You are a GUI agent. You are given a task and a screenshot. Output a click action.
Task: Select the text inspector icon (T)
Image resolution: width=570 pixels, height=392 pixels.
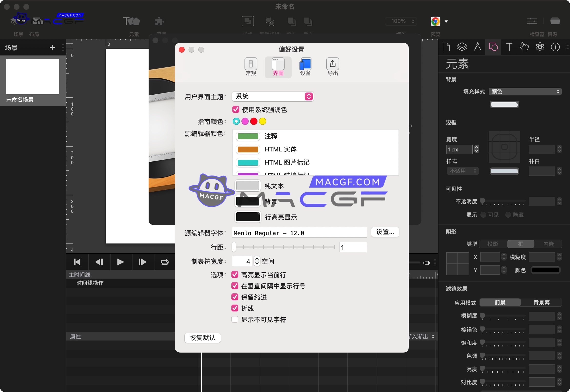click(x=509, y=47)
